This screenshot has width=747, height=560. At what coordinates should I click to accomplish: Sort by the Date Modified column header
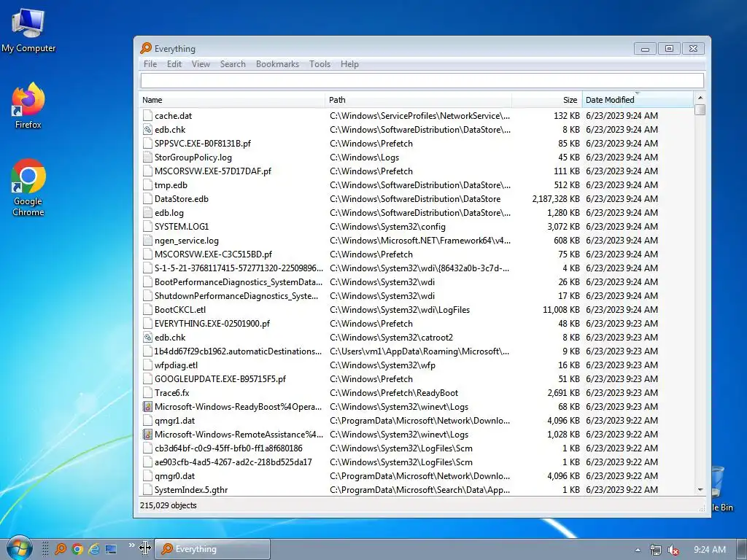tap(638, 99)
